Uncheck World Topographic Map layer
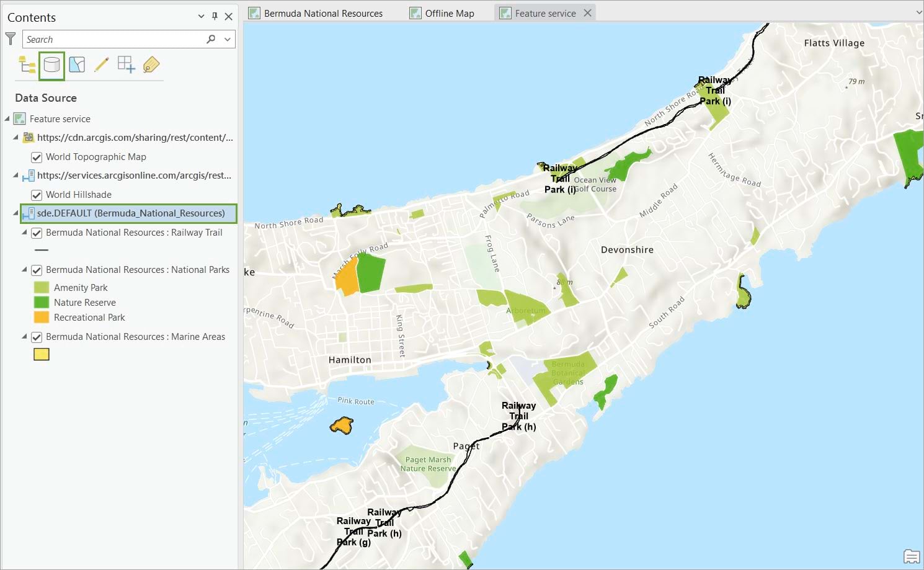924x570 pixels. click(37, 158)
